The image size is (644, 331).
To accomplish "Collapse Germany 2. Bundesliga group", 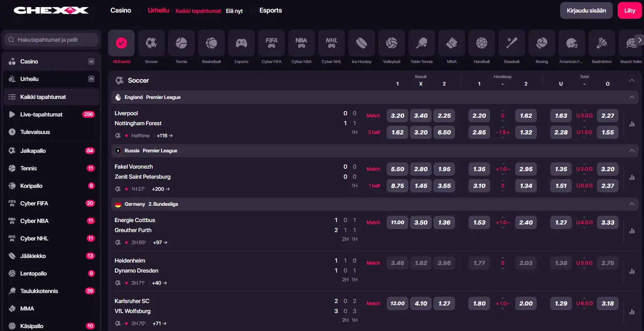I will 632,204.
